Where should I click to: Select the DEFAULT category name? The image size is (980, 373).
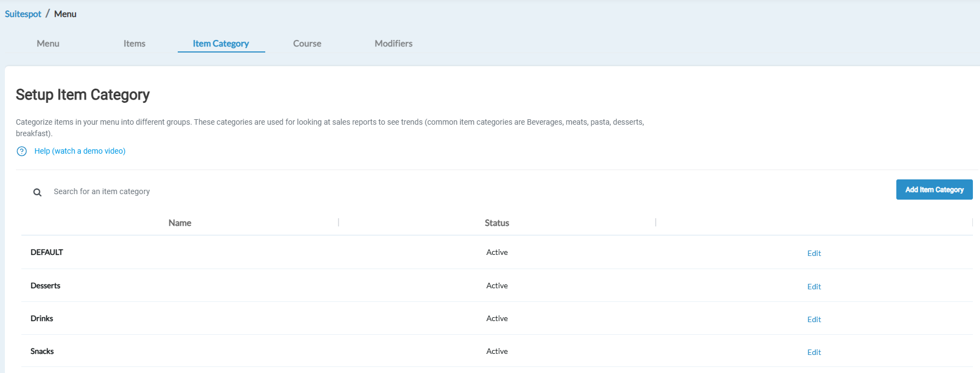[x=47, y=252]
